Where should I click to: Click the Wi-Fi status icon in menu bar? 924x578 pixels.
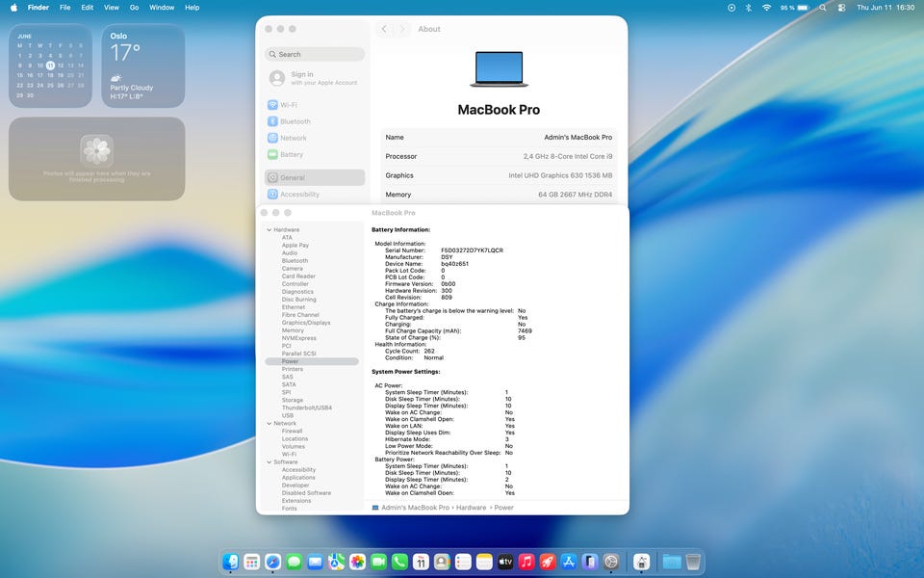coord(767,8)
